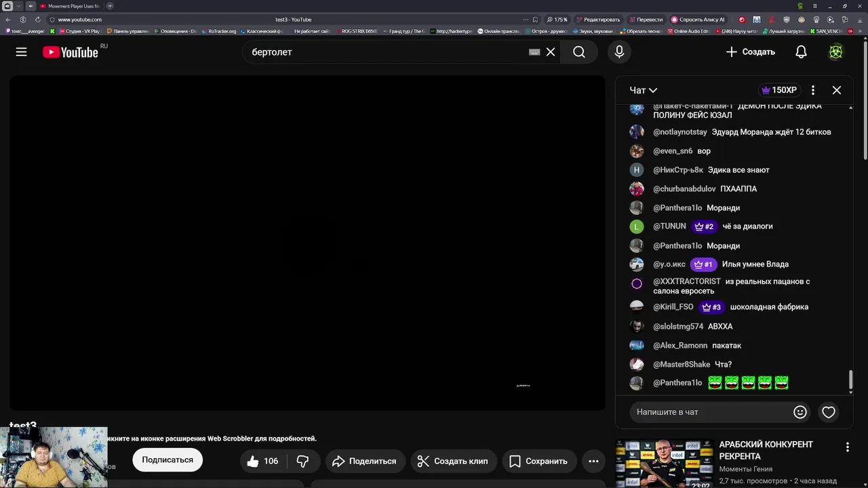
Task: Click Создать клип scissors button
Action: click(452, 461)
